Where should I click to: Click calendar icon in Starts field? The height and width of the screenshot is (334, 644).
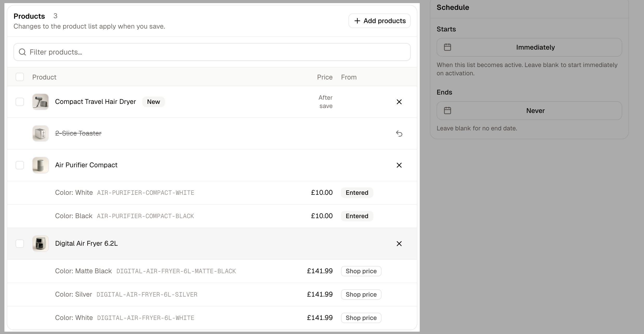tap(448, 47)
